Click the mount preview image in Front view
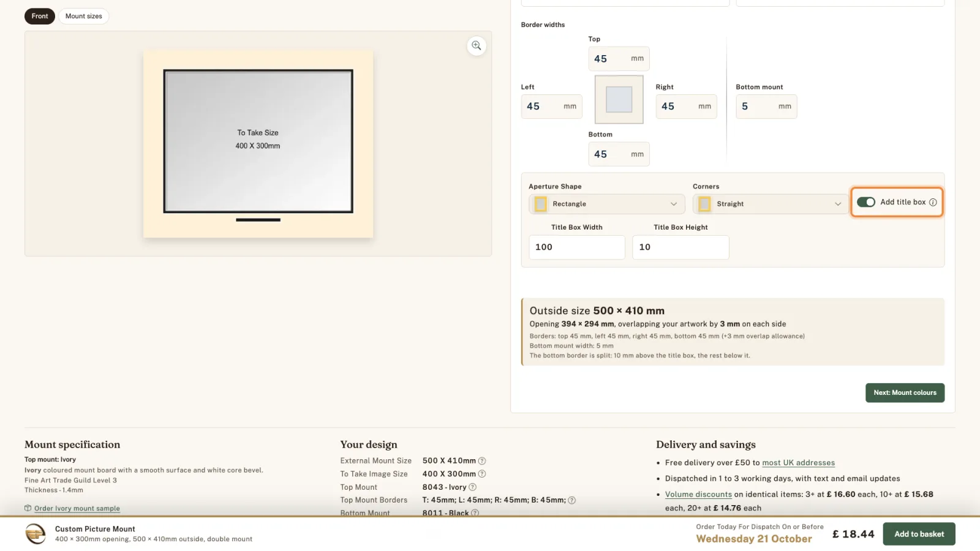Screen dimensions: 980x551 click(258, 144)
